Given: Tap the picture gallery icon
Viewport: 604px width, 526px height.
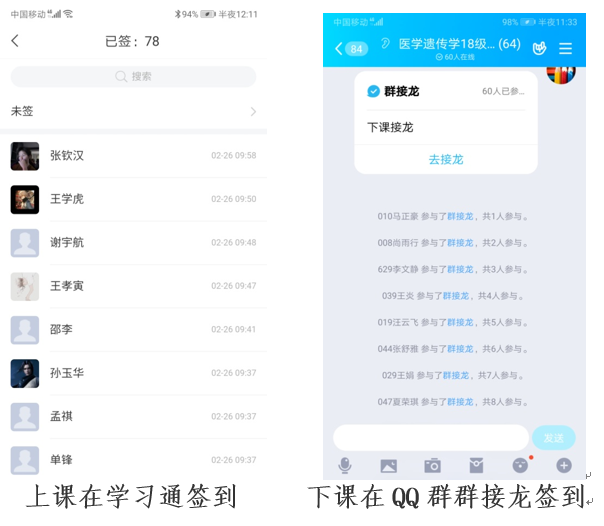Looking at the screenshot, I should 389,466.
